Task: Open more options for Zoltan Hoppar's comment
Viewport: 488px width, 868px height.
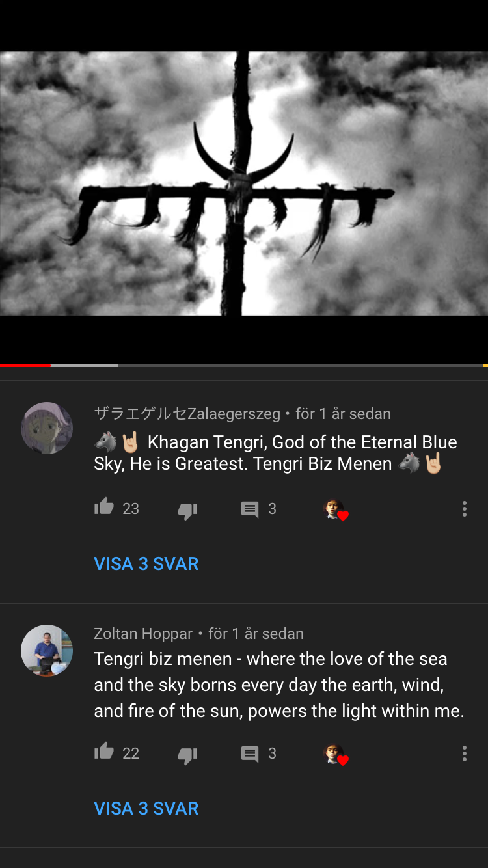Action: pos(464,753)
